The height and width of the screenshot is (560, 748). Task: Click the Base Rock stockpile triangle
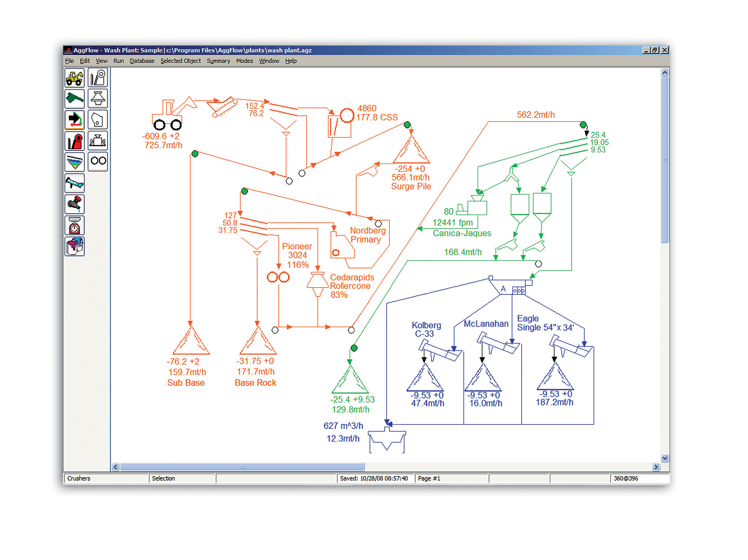[258, 340]
